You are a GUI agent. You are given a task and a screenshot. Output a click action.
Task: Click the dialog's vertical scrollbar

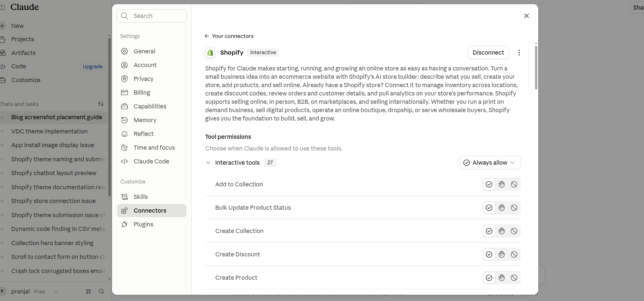click(536, 67)
